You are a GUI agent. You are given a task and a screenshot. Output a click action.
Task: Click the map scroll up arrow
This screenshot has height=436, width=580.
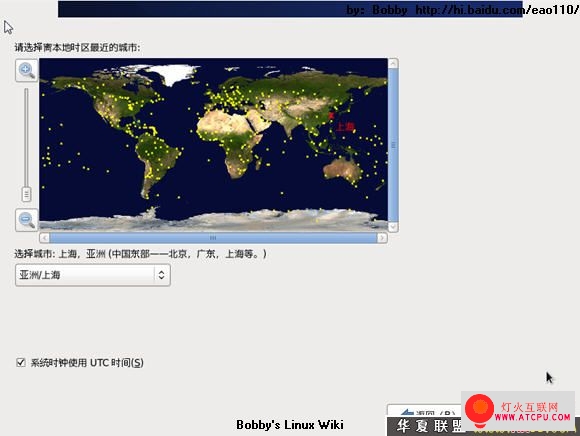pyautogui.click(x=393, y=63)
